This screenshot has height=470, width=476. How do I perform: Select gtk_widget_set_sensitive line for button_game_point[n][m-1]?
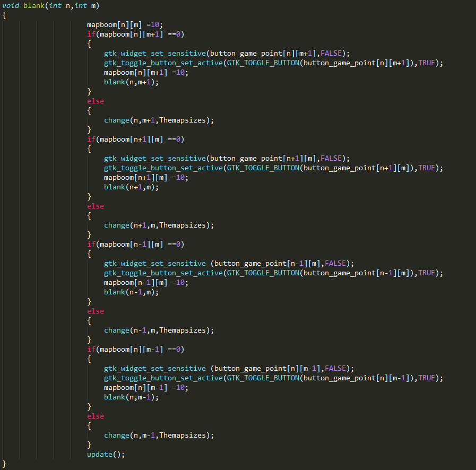click(229, 368)
